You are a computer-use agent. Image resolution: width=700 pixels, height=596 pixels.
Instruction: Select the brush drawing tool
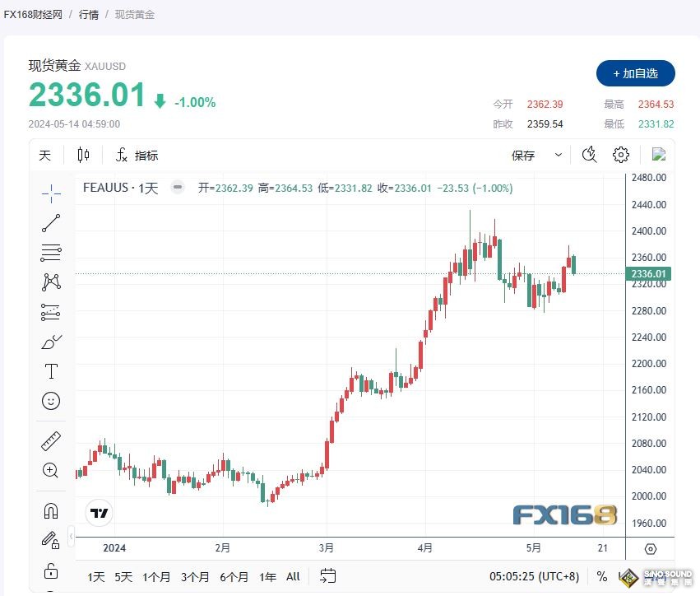pyautogui.click(x=50, y=342)
